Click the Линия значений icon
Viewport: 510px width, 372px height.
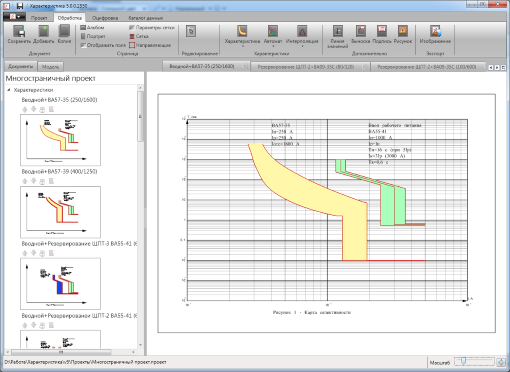(338, 31)
